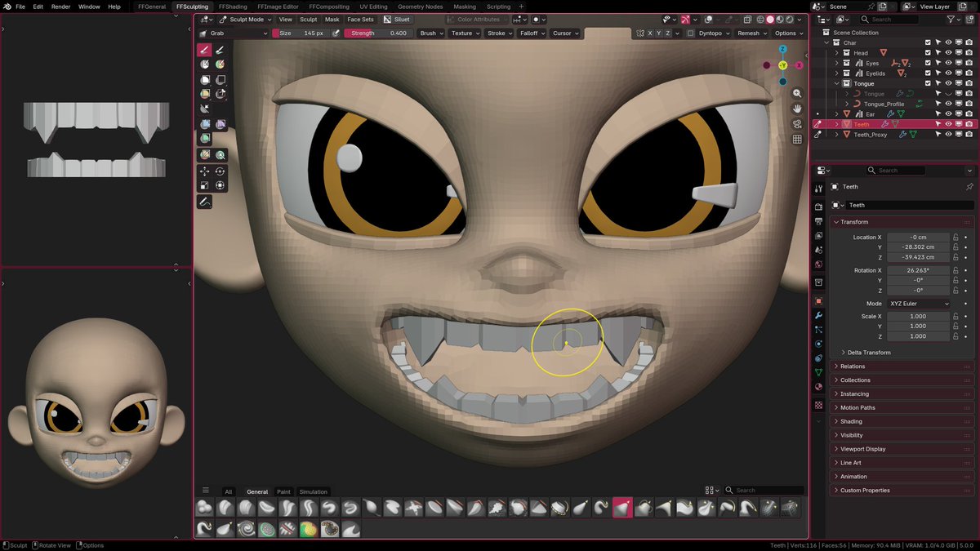
Task: Select the Move tool in left toolbar
Action: coord(205,171)
